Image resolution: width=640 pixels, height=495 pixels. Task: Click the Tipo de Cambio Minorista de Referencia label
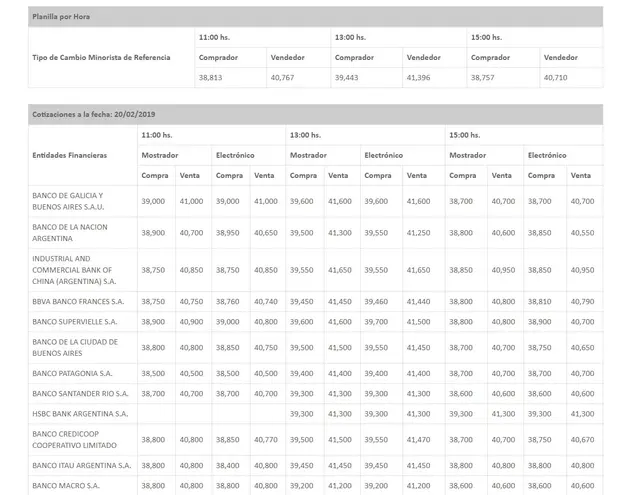click(x=101, y=58)
